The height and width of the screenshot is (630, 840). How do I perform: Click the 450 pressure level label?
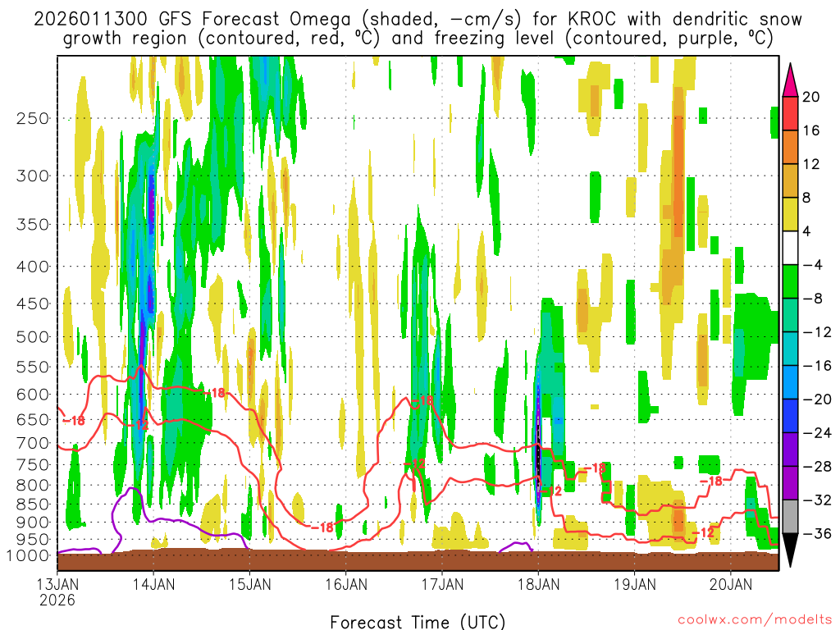(x=33, y=304)
